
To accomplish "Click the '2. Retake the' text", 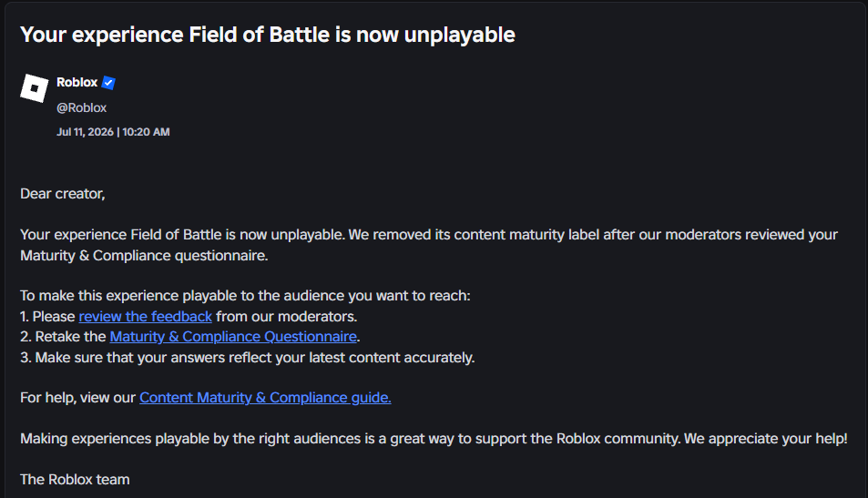I will (x=63, y=337).
